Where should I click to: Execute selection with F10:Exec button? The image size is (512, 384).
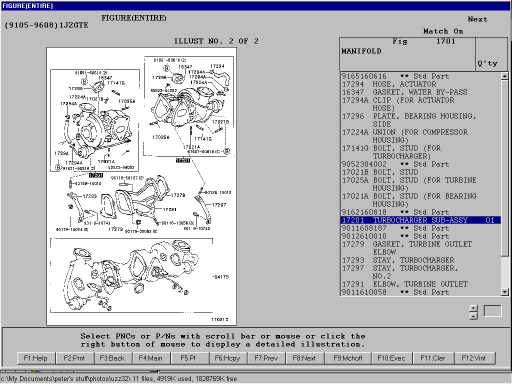pyautogui.click(x=392, y=358)
